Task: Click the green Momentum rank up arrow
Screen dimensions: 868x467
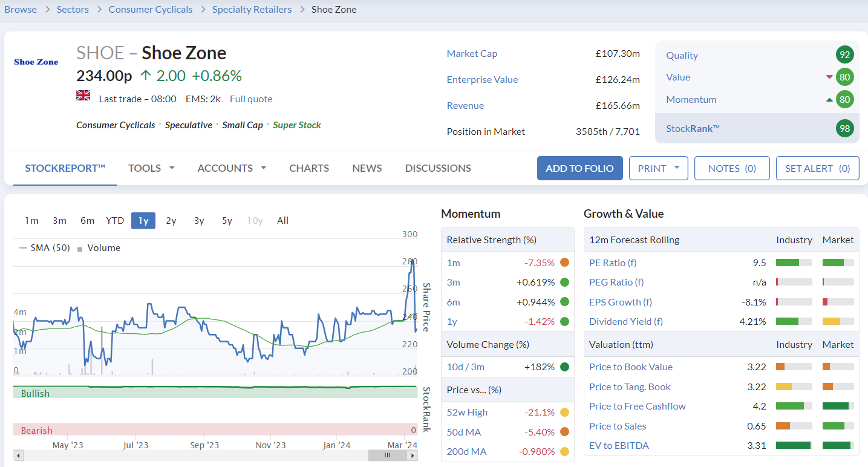Action: pyautogui.click(x=829, y=99)
